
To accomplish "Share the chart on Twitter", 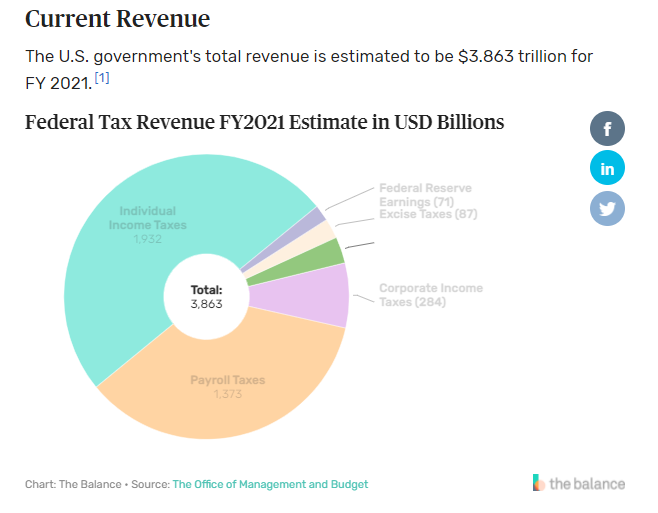I will [607, 208].
